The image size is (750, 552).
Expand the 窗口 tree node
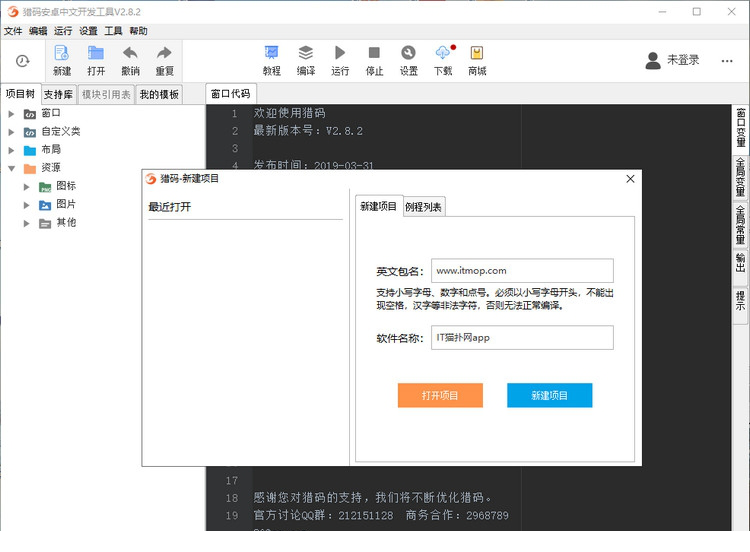pyautogui.click(x=12, y=113)
